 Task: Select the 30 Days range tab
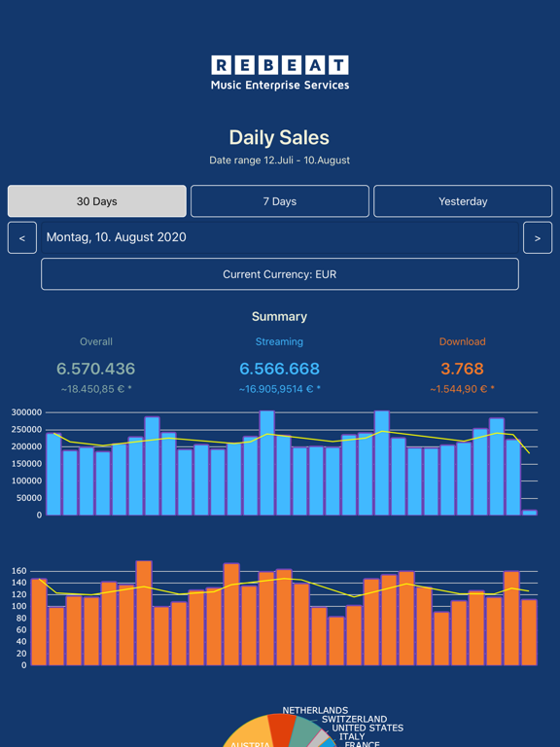click(x=96, y=201)
